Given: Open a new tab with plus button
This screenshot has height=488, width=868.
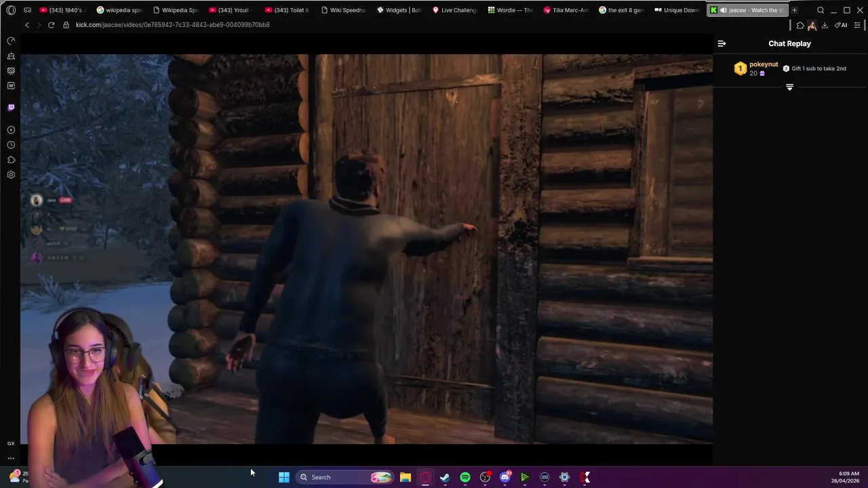Looking at the screenshot, I should [x=794, y=10].
